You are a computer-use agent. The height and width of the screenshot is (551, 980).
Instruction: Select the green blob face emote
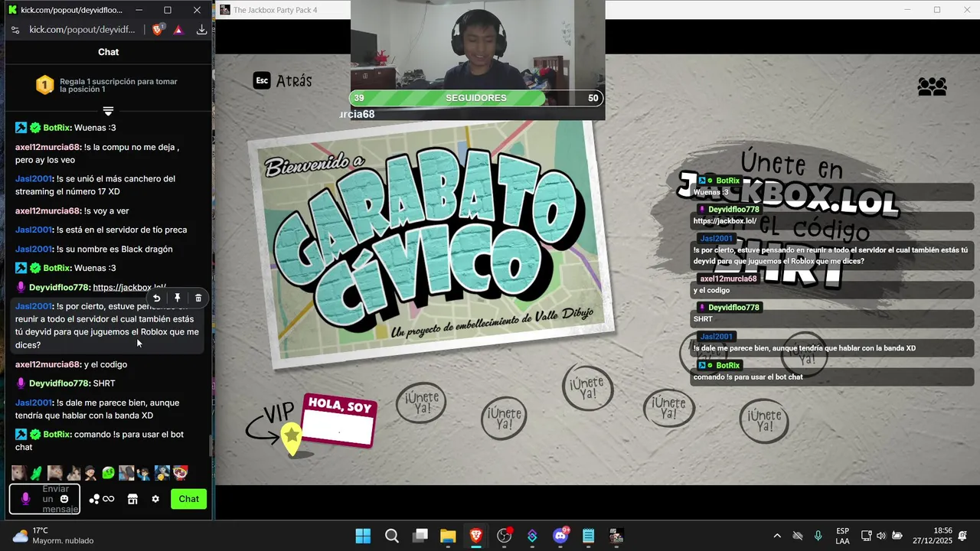point(109,473)
